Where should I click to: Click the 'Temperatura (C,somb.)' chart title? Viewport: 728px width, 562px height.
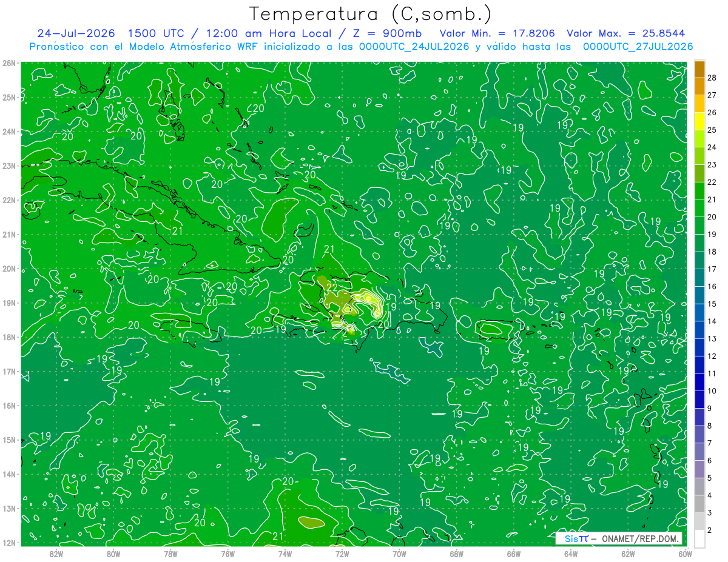371,14
